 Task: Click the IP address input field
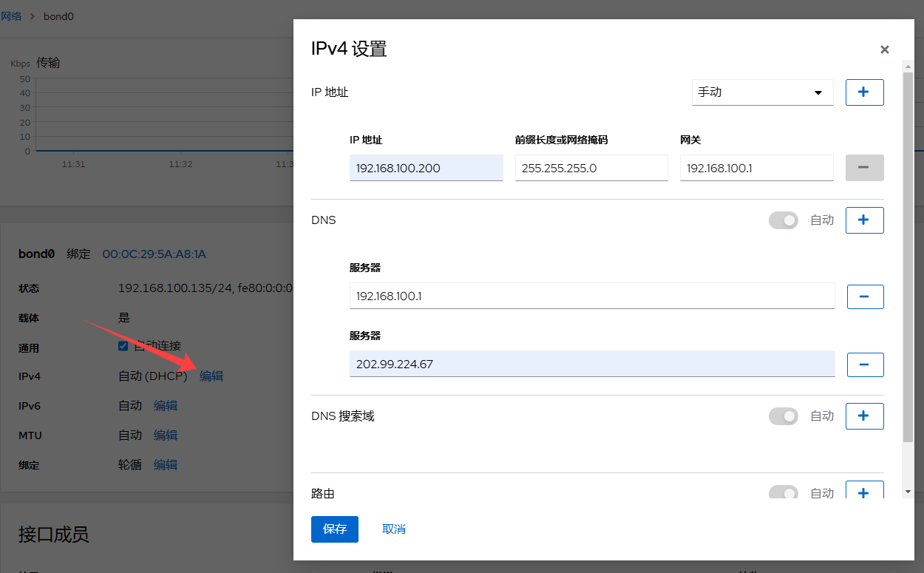pos(426,168)
